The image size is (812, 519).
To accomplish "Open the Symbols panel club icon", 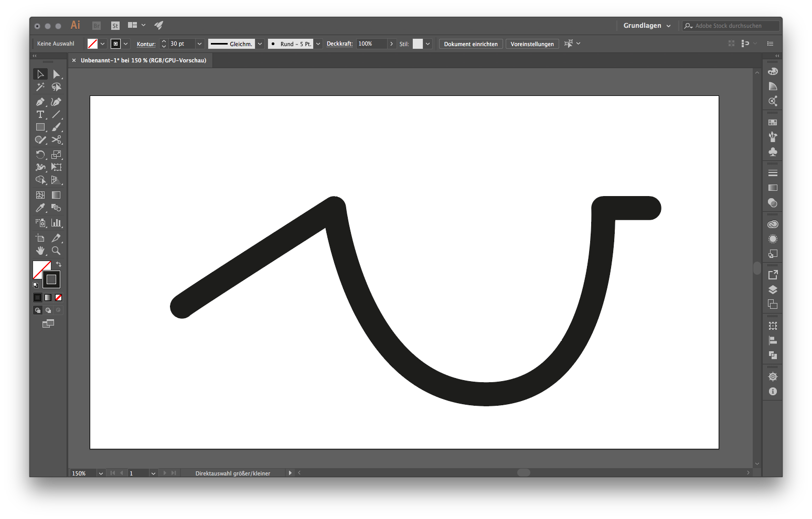I will coord(773,152).
